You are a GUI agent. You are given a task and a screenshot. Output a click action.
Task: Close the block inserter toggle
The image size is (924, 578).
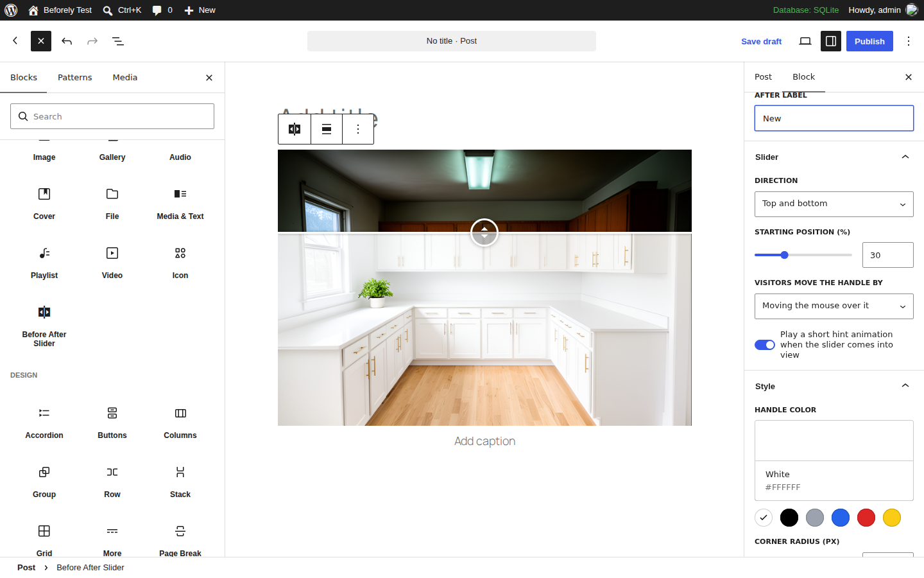[41, 41]
